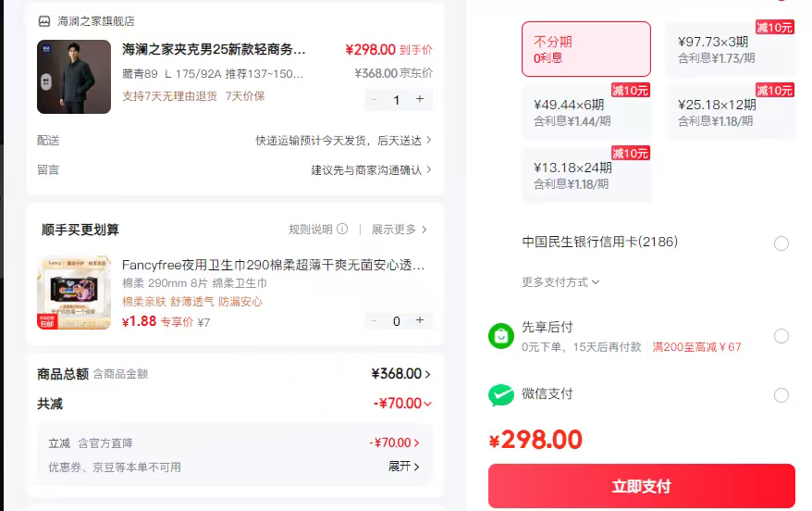Screen dimensions: 812x511
Task: Click the 规则说明 info icon
Action: click(342, 230)
